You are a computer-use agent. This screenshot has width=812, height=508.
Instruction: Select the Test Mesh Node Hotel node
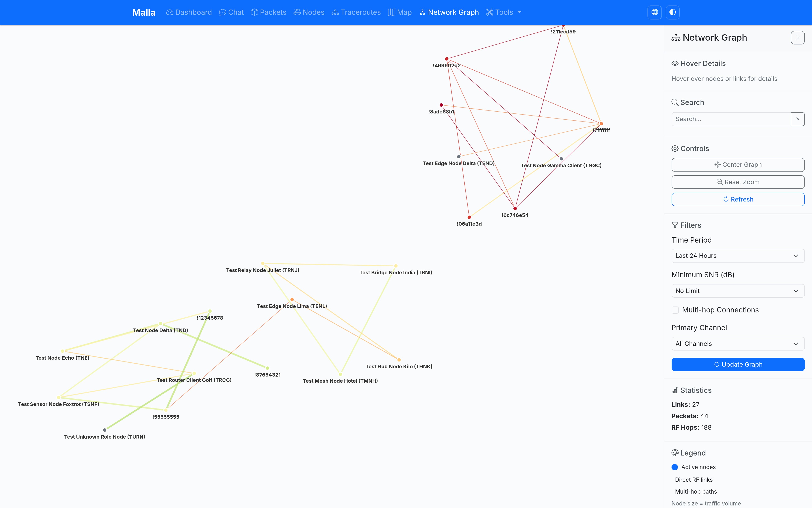[x=340, y=374]
